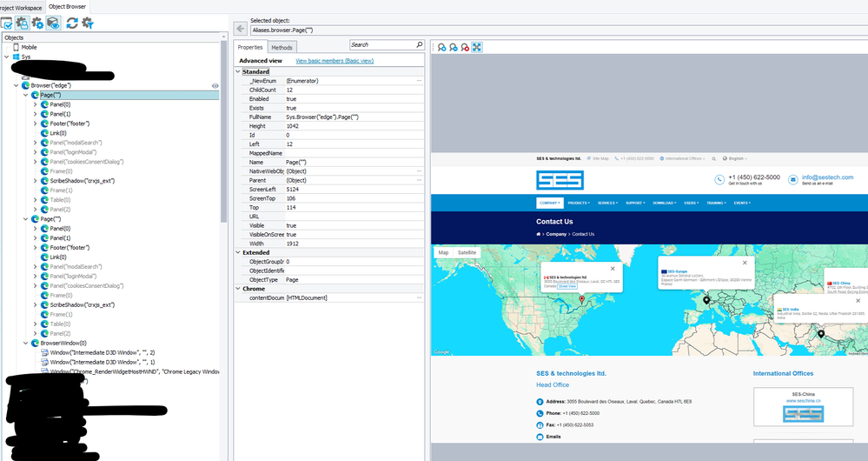Click the ellipsis button on _NewEnum row
The height and width of the screenshot is (461, 868).
(419, 81)
